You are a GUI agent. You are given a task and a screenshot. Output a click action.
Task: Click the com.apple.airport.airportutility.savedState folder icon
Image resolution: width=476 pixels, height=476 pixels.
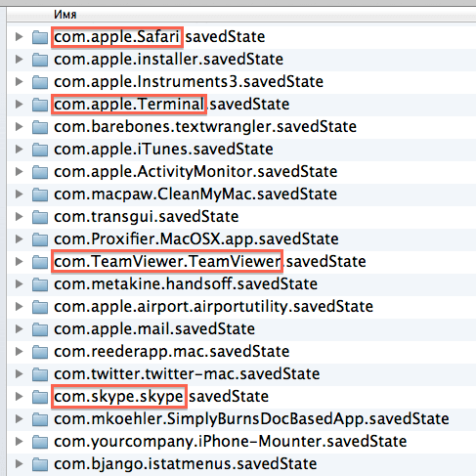[40, 307]
